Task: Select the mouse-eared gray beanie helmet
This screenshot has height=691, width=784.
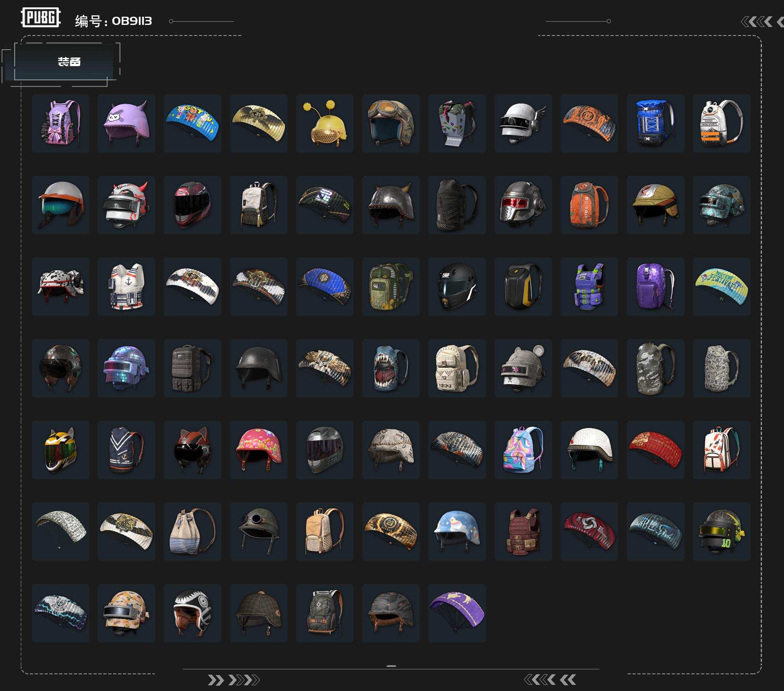Action: (x=523, y=368)
